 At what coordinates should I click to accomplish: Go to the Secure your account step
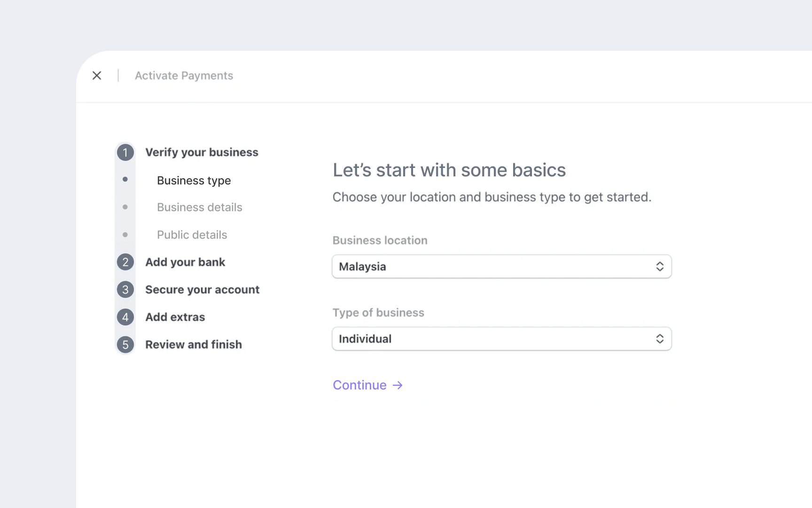[202, 290]
